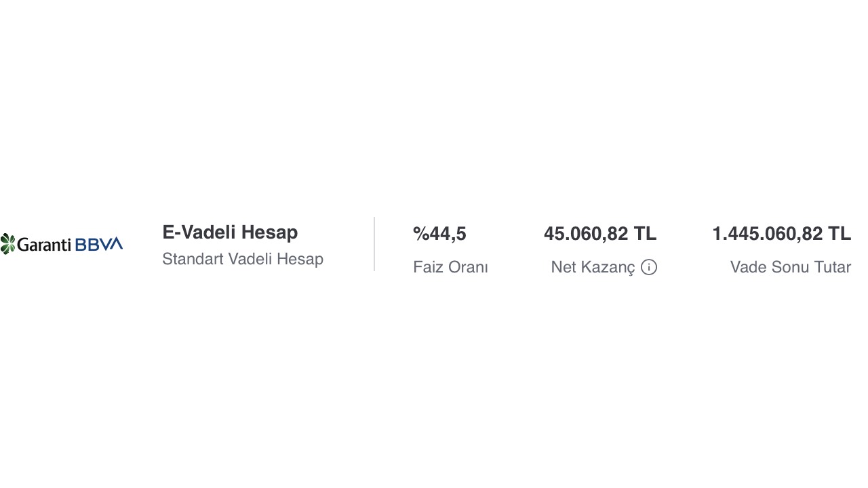Select the 45.060,82 TL net gain amount
Image resolution: width=868 pixels, height=488 pixels.
point(600,234)
